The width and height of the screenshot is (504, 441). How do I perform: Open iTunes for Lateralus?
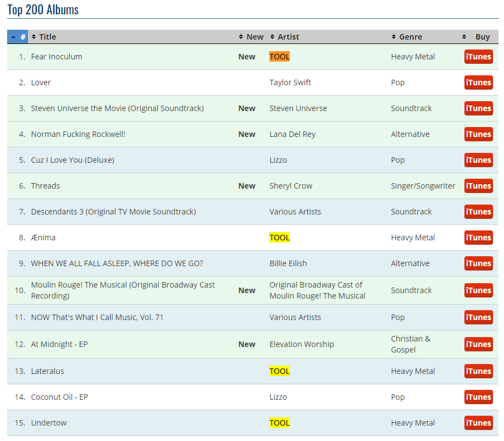pyautogui.click(x=478, y=371)
